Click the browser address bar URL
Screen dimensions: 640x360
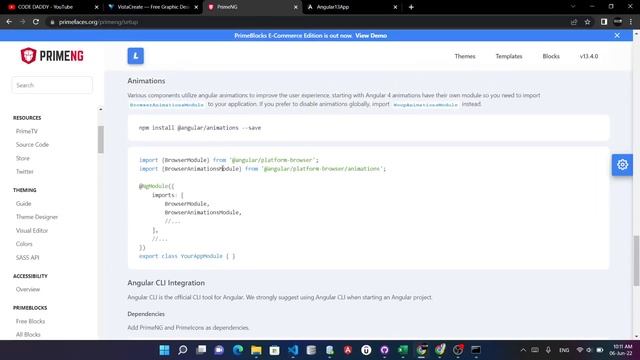[x=98, y=22]
